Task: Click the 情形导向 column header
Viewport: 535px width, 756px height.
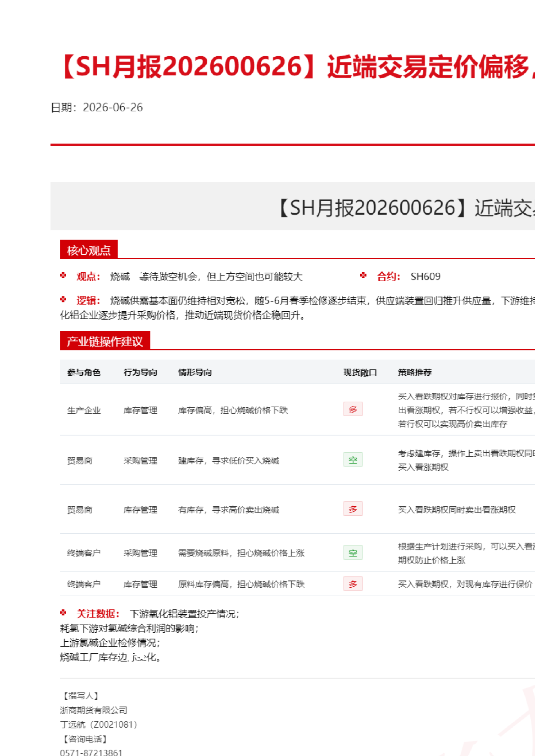Action: pos(195,372)
